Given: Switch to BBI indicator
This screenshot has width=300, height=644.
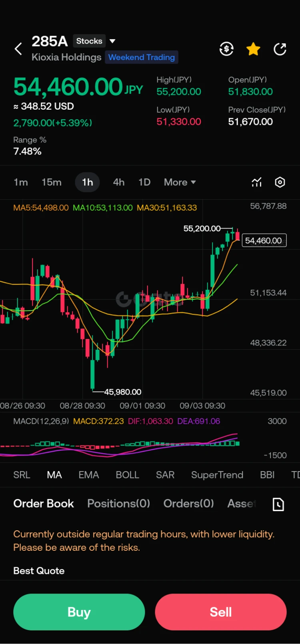Looking at the screenshot, I should 267,475.
